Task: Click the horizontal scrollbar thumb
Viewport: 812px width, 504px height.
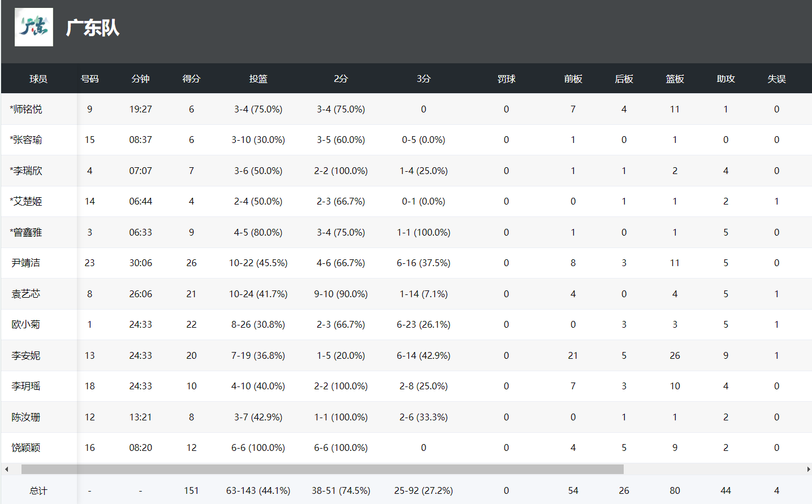Action: coord(322,469)
